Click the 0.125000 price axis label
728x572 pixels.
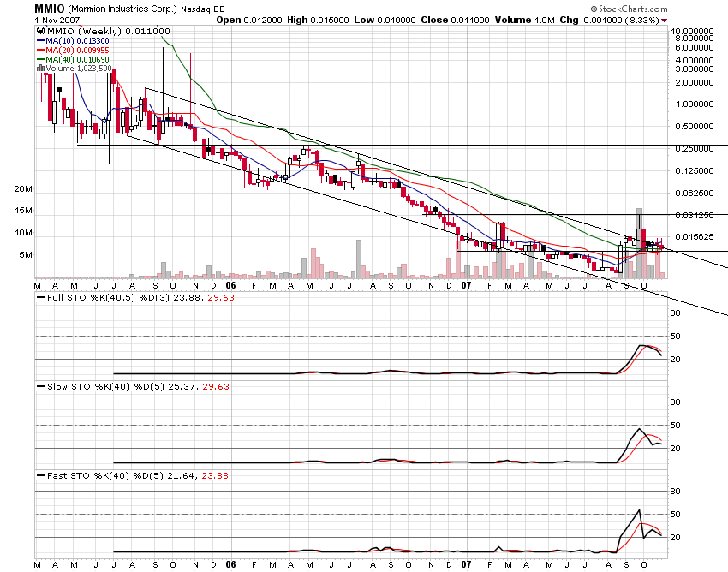(x=694, y=171)
